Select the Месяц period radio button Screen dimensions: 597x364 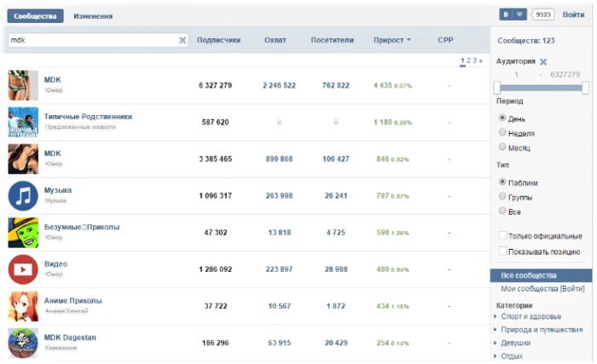pyautogui.click(x=502, y=147)
